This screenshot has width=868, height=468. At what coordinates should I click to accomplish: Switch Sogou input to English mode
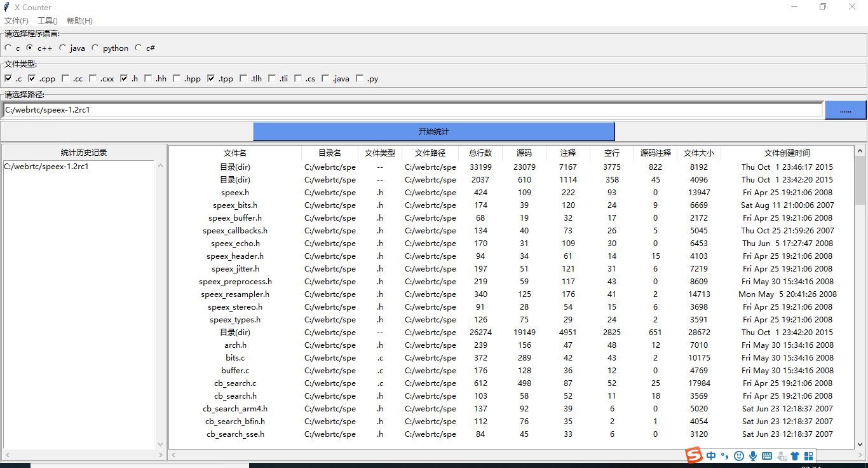click(711, 456)
